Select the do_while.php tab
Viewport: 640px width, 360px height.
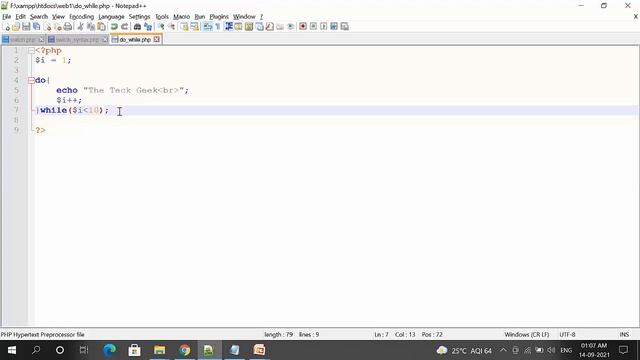[135, 40]
